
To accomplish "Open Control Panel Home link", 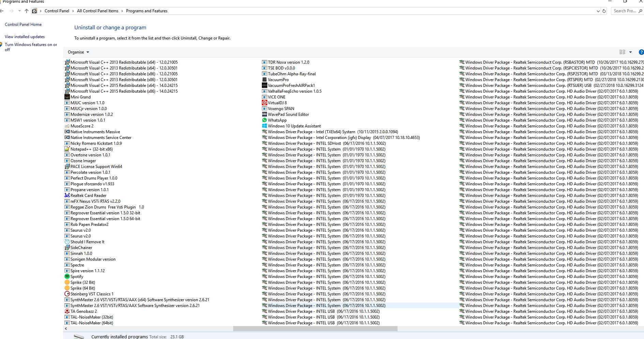I will pos(23,25).
